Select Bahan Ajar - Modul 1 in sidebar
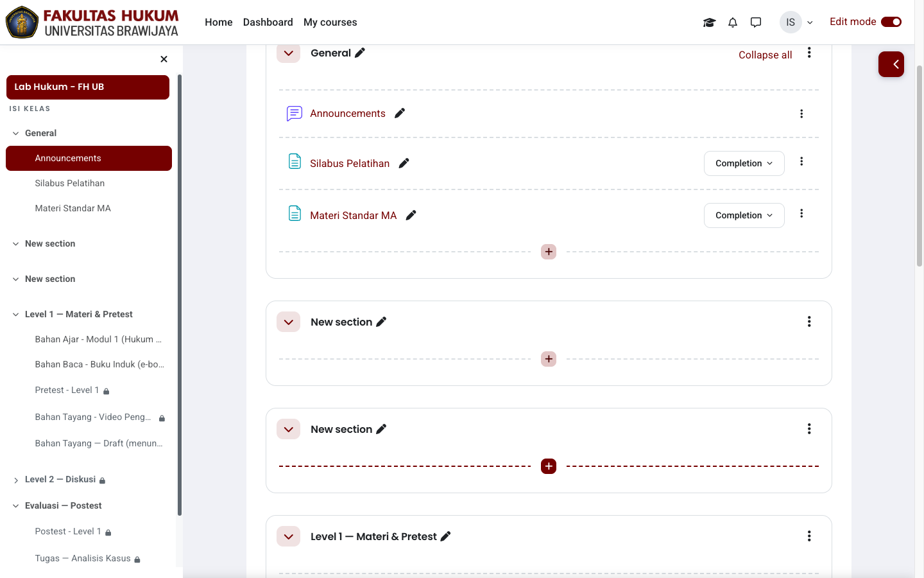 [x=98, y=339]
